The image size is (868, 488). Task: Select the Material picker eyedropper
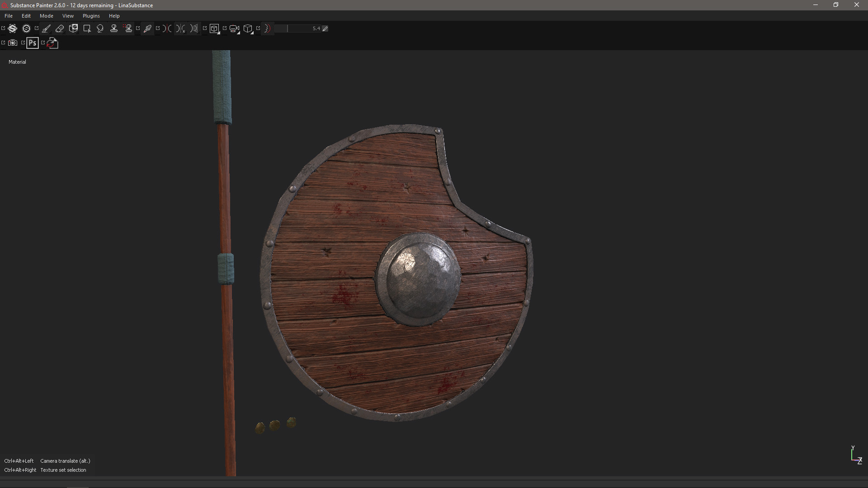tap(147, 28)
